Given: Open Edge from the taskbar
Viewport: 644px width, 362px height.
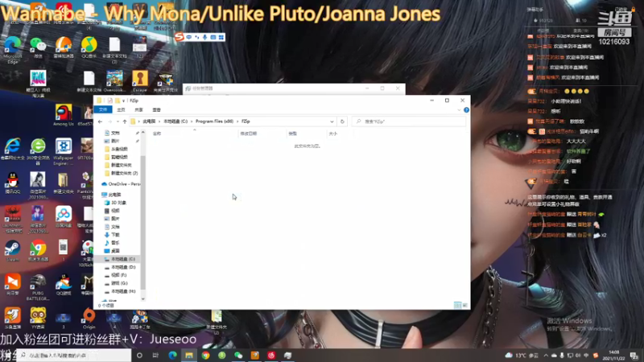Looking at the screenshot, I should click(172, 356).
